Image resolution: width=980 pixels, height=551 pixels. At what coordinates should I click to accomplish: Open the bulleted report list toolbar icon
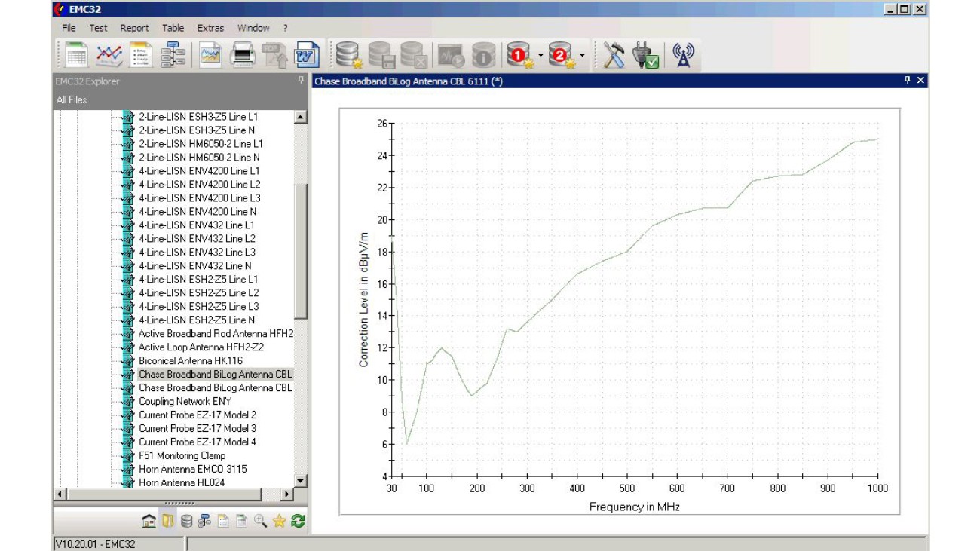click(x=141, y=55)
